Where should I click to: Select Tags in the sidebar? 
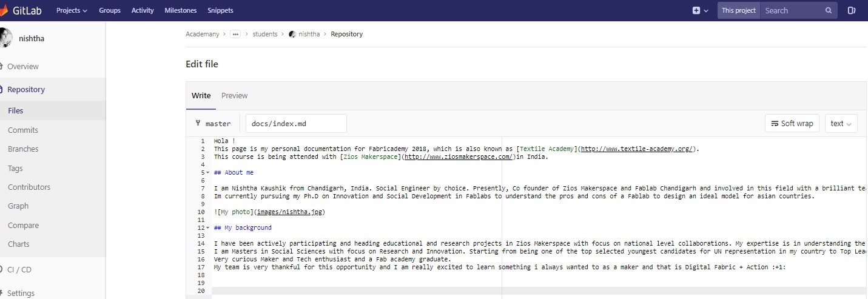[15, 168]
